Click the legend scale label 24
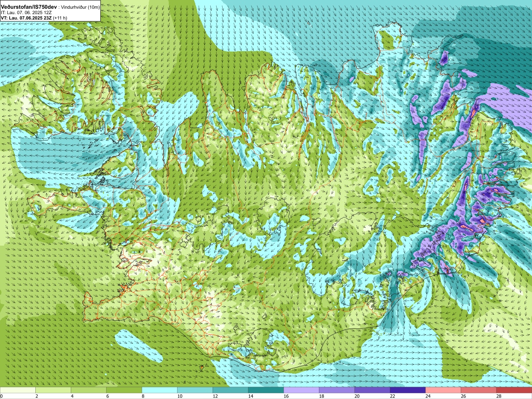Image resolution: width=532 pixels, height=399 pixels. (428, 396)
